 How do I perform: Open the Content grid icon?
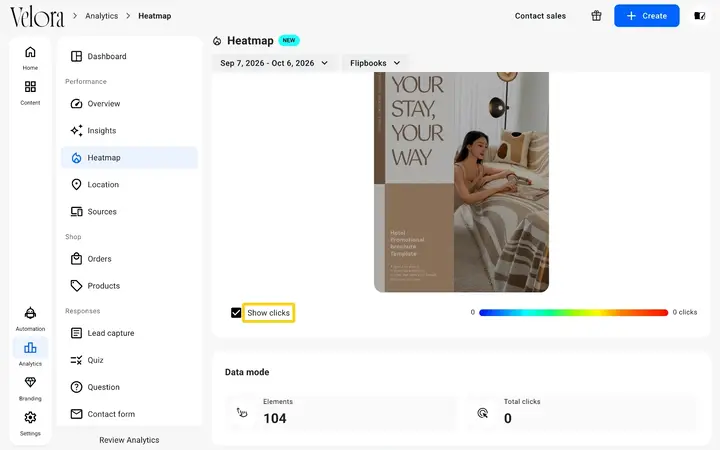tap(30, 86)
